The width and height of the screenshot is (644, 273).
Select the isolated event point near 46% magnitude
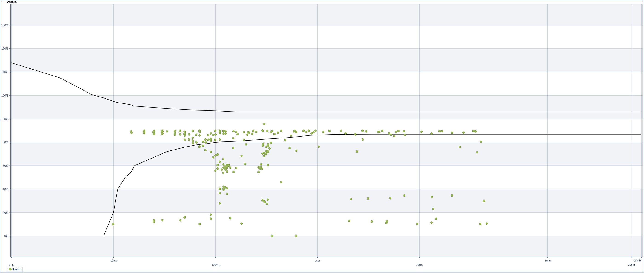[281, 182]
